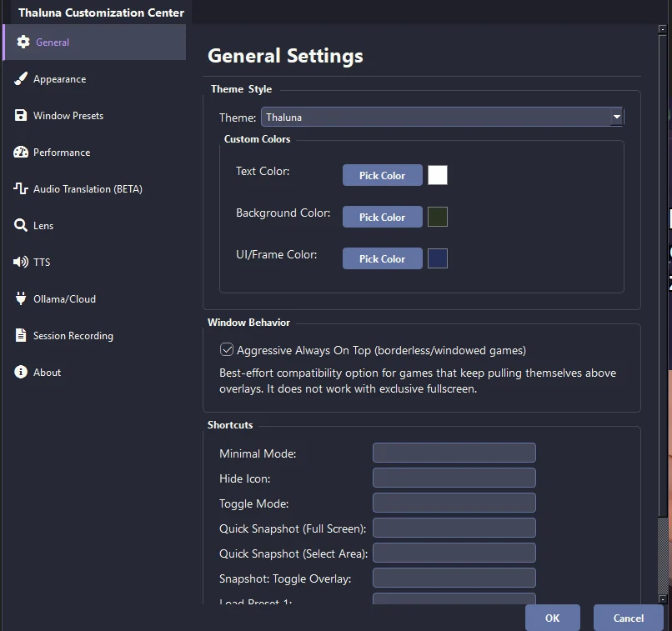Click the Appearance brush icon
This screenshot has width=672, height=631.
[x=21, y=79]
